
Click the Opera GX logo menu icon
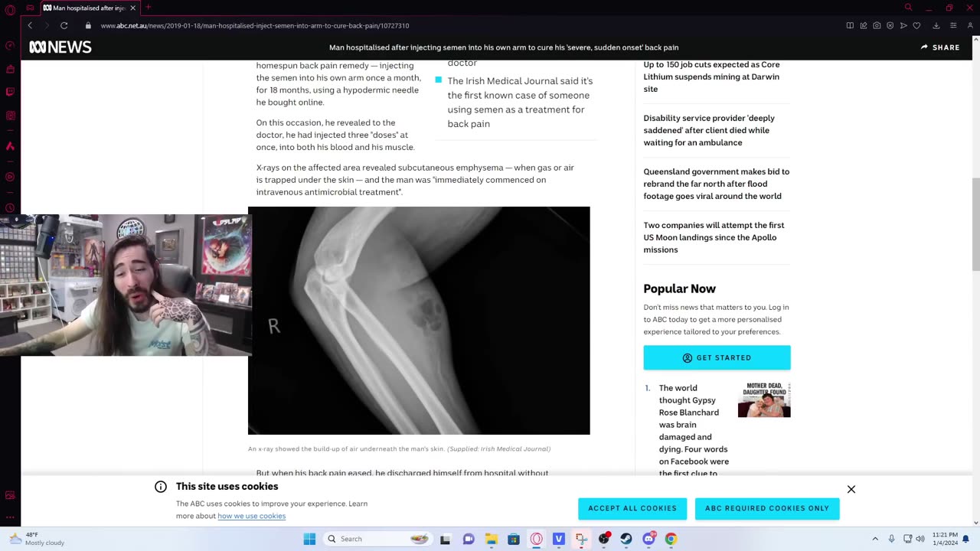pyautogui.click(x=10, y=9)
